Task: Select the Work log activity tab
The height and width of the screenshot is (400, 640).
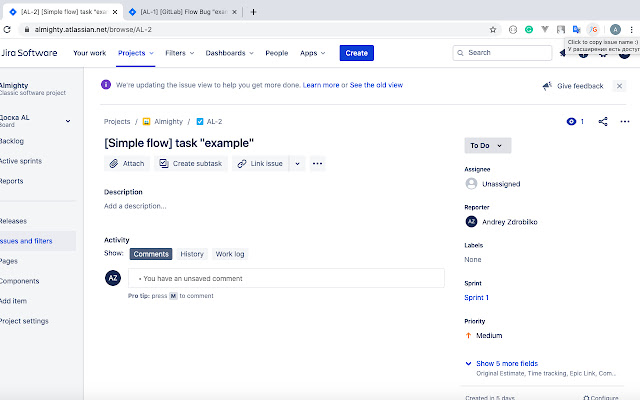Action: (x=230, y=254)
